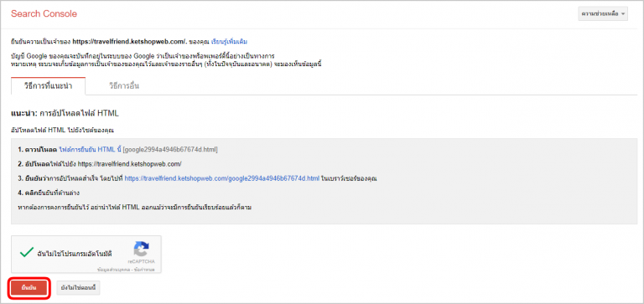
Task: Click the red ยืนยัน verify button
Action: point(29,288)
